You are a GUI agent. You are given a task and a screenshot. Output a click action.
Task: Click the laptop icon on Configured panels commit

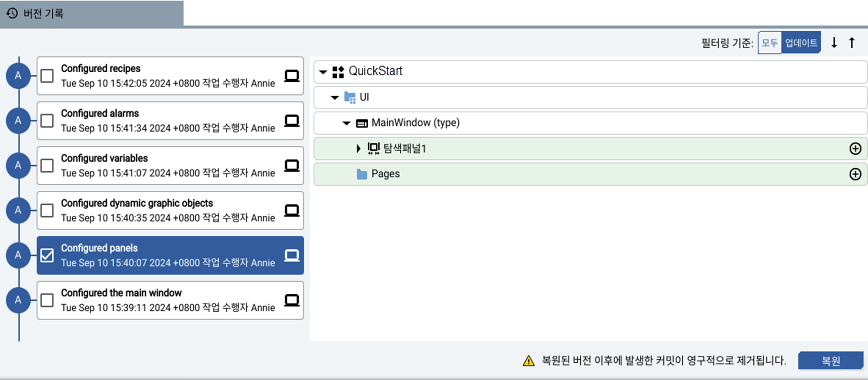coord(291,255)
